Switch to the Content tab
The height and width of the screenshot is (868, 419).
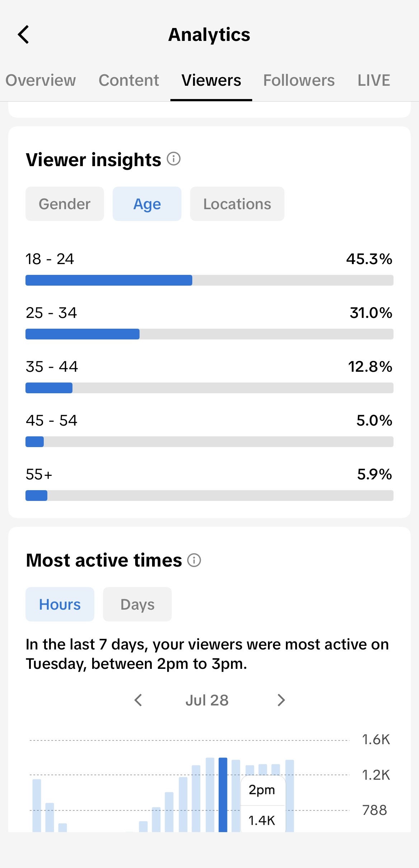(129, 80)
